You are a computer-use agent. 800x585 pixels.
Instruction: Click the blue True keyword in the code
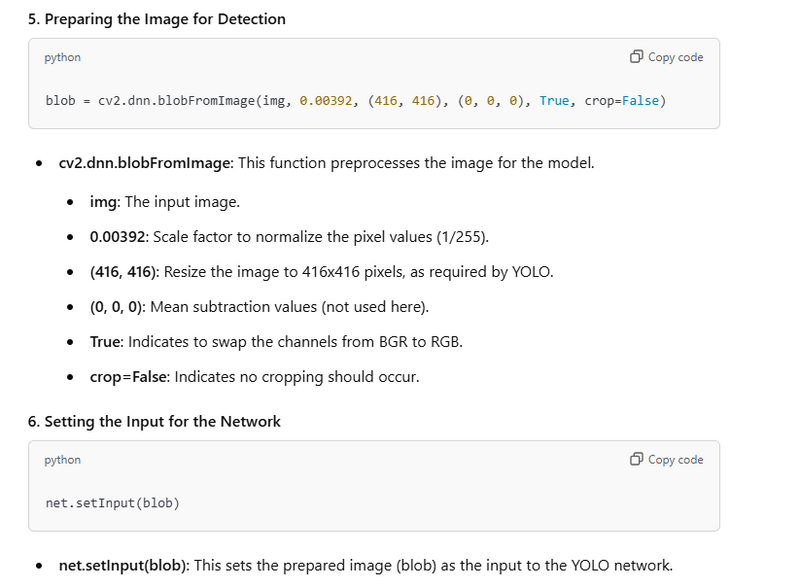pos(554,100)
